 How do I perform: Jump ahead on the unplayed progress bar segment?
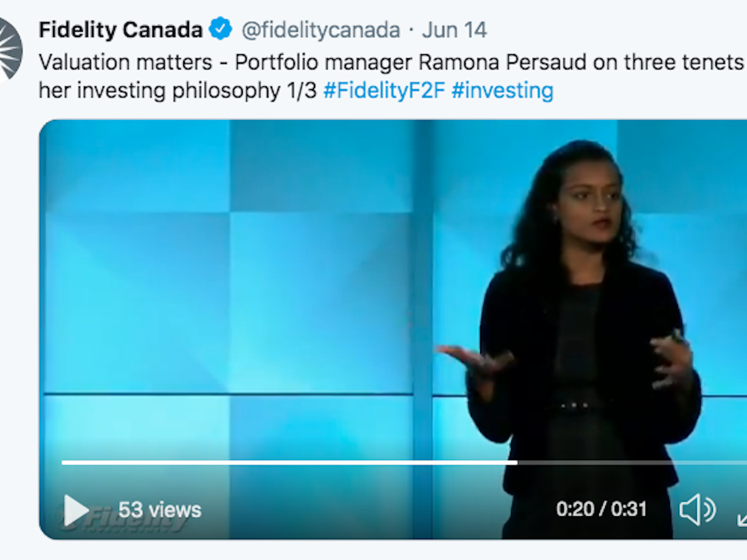click(631, 463)
